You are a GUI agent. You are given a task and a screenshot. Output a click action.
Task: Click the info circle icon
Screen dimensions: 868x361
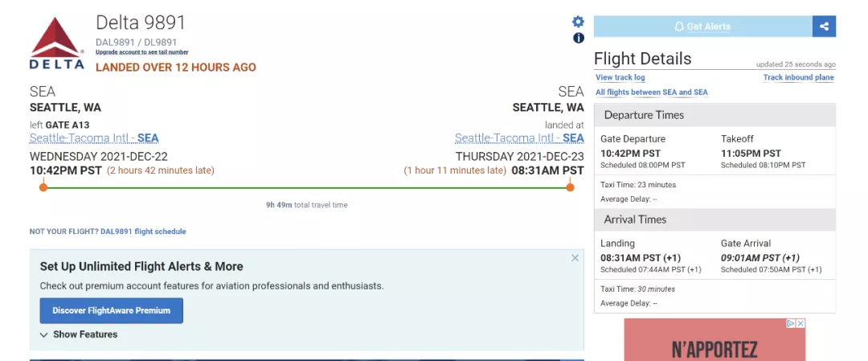(x=579, y=38)
